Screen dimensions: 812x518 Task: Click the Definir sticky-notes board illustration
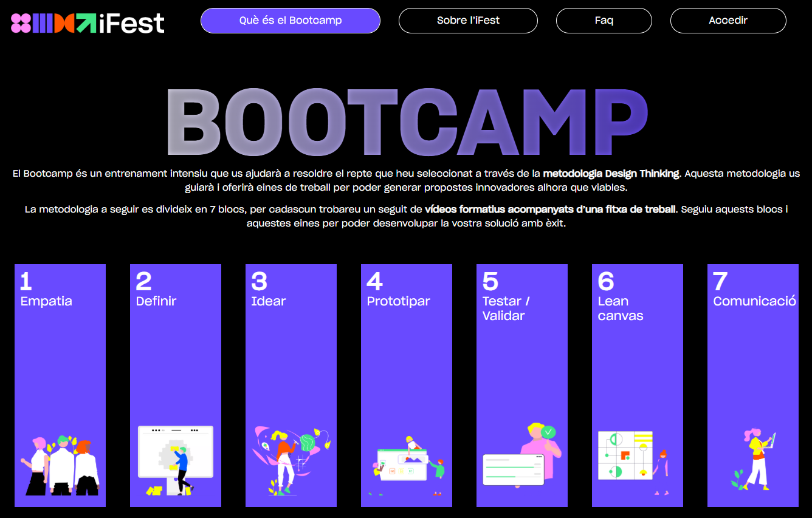coord(175,460)
